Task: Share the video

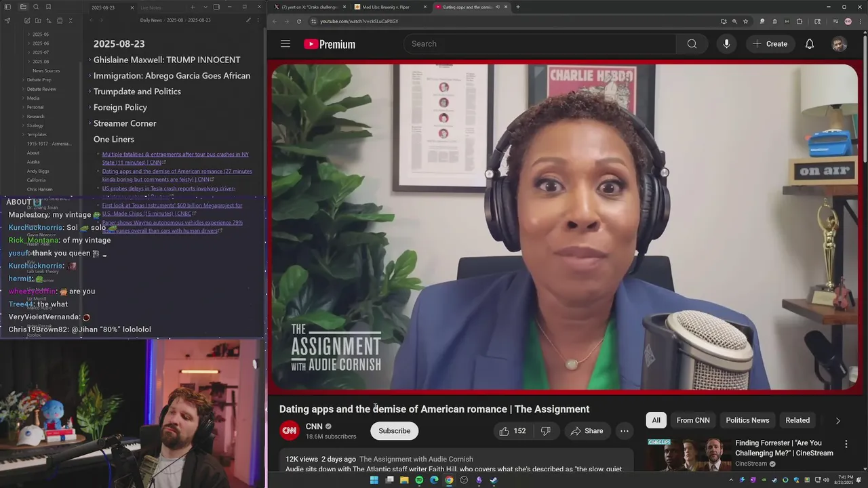Action: coord(587,431)
